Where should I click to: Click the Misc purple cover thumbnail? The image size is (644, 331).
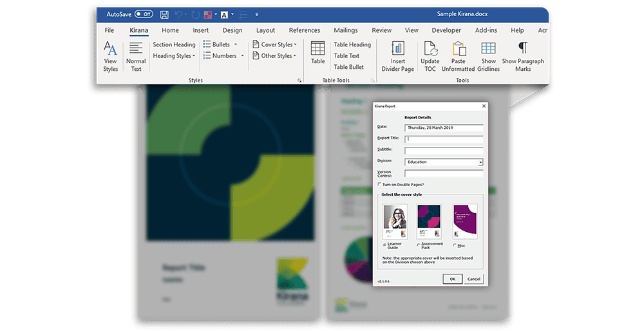(x=465, y=222)
